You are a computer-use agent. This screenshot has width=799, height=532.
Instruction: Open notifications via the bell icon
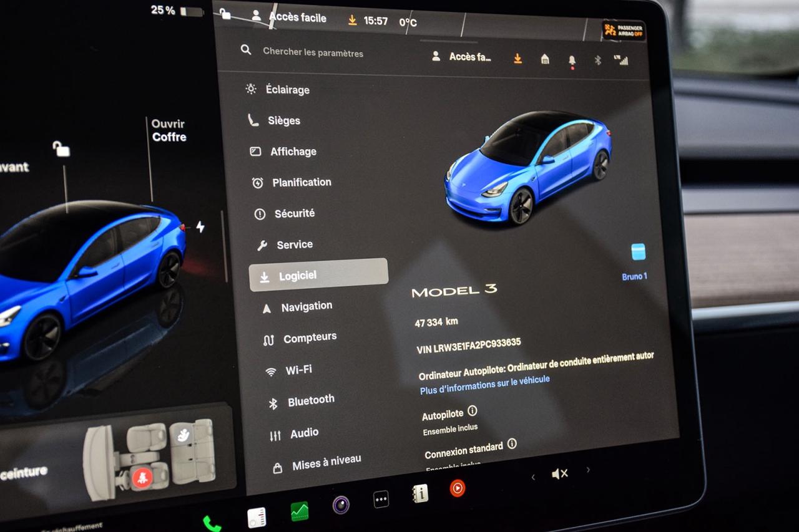(571, 59)
